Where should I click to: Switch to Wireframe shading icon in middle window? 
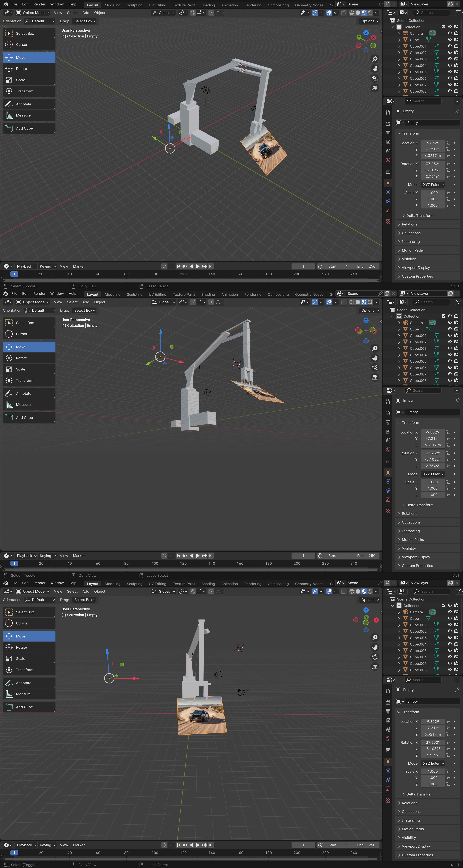click(351, 302)
